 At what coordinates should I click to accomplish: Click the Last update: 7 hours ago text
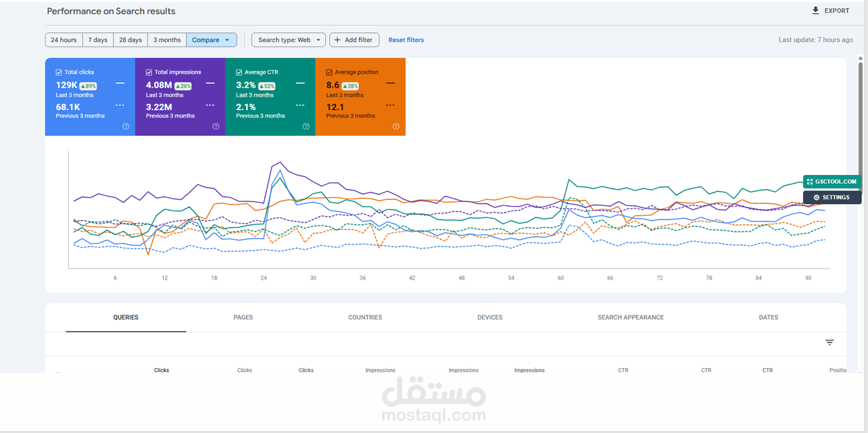click(815, 40)
